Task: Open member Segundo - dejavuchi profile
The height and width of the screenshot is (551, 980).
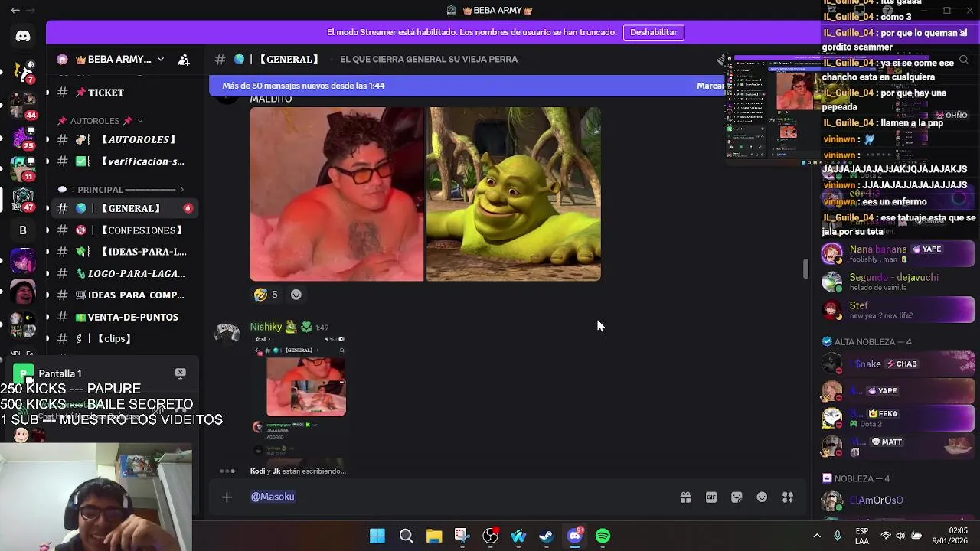Action: click(x=897, y=282)
